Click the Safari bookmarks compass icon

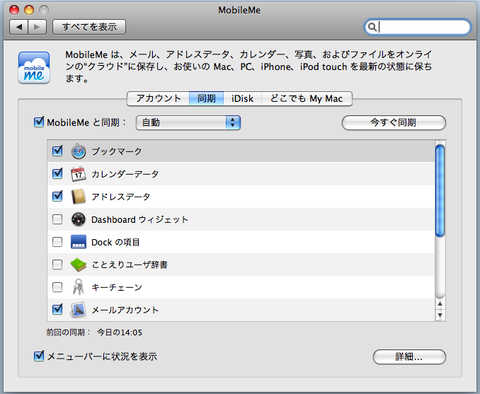tap(79, 151)
